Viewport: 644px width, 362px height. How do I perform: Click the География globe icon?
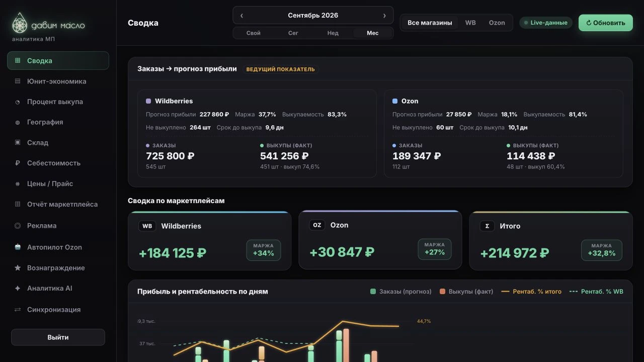click(x=18, y=122)
